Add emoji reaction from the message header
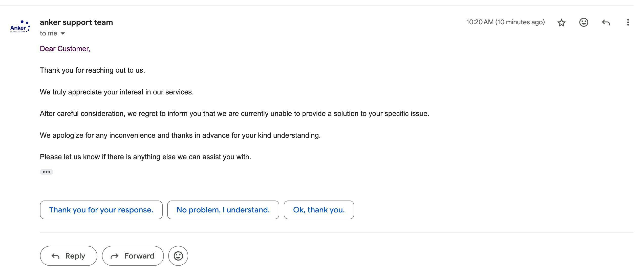The image size is (644, 278). pyautogui.click(x=584, y=23)
